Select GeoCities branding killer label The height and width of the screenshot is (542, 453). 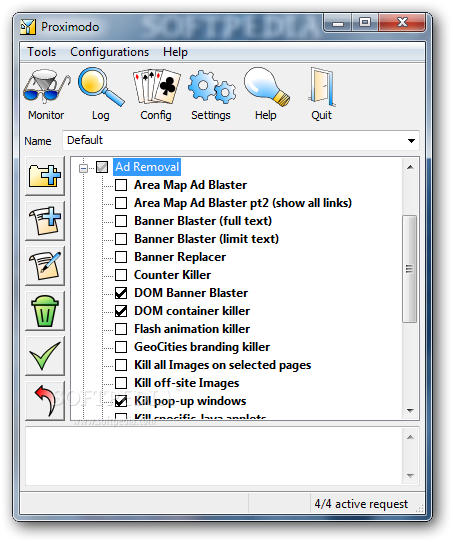(202, 347)
